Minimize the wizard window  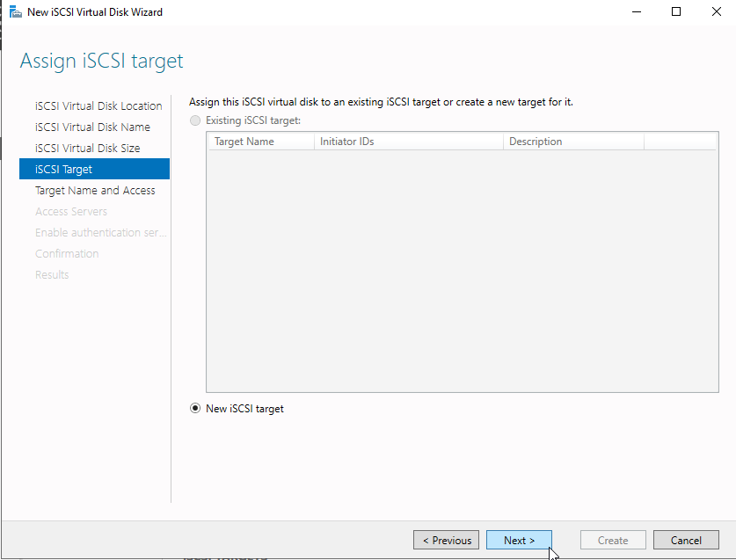(637, 11)
